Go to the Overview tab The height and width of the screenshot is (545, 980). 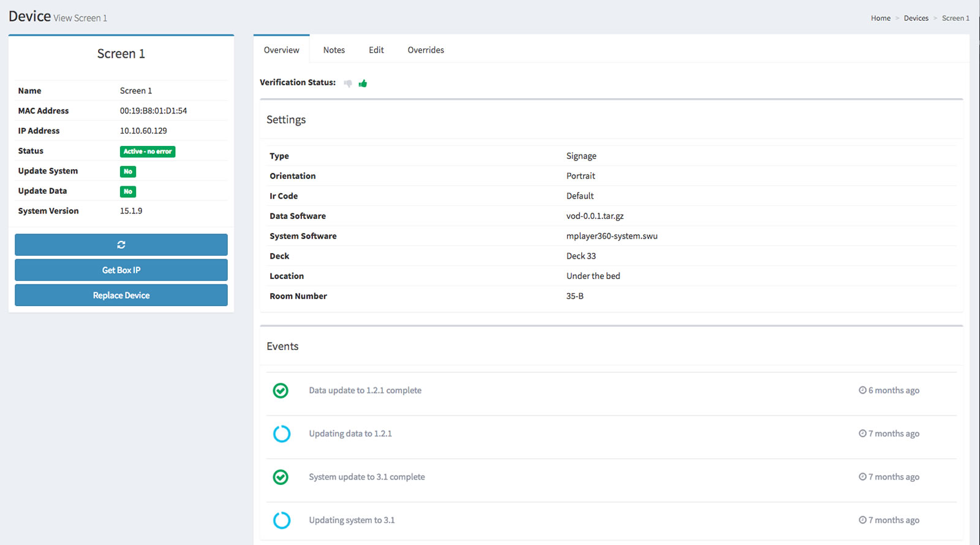(x=282, y=50)
